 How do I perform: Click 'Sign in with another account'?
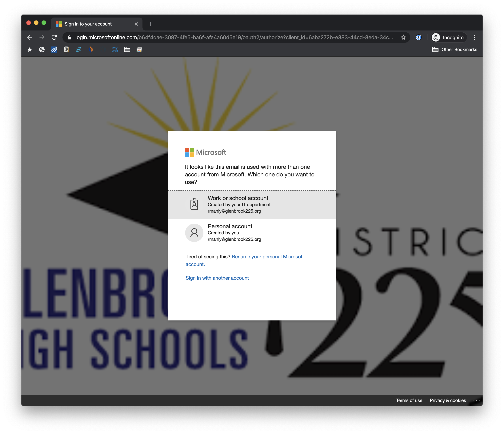217,278
